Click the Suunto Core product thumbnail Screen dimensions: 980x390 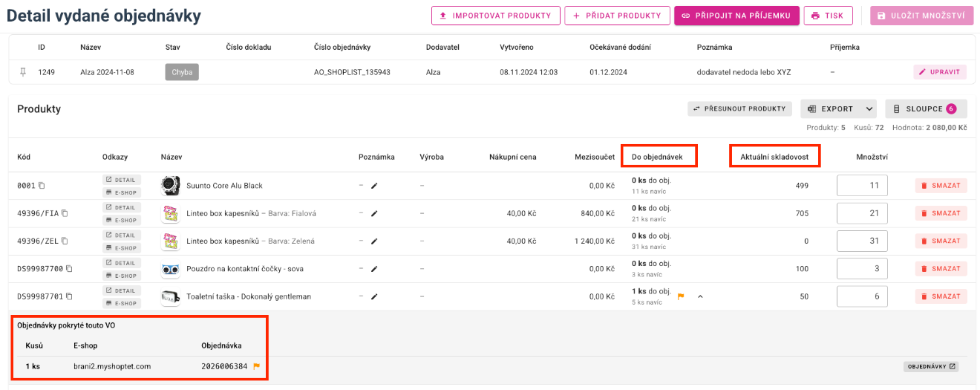point(171,186)
